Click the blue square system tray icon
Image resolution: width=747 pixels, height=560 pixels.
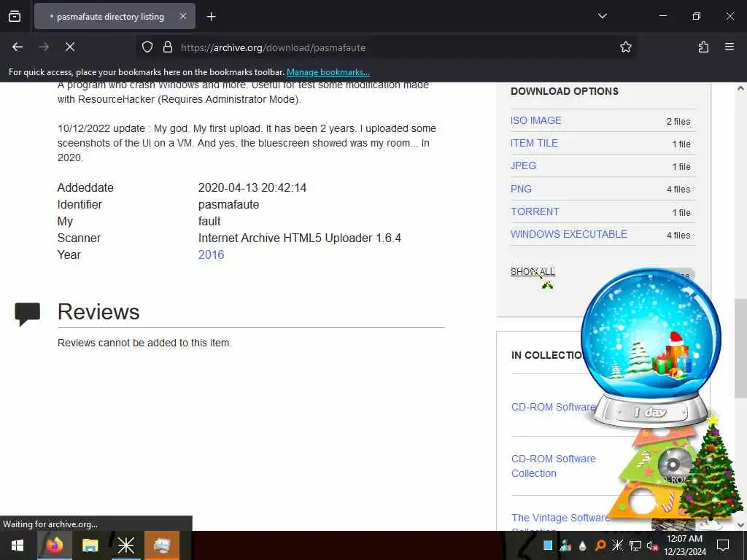[548, 545]
